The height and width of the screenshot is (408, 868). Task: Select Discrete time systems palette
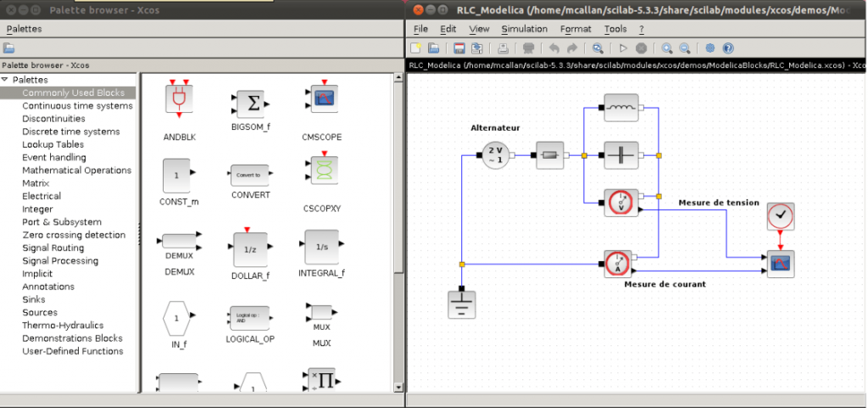click(x=71, y=131)
